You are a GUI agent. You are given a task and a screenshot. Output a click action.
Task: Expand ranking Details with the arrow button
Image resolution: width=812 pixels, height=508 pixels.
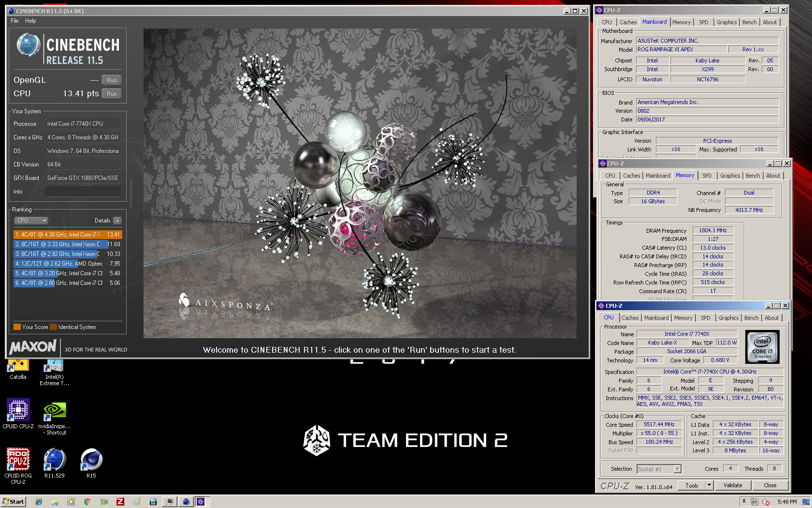click(x=117, y=221)
